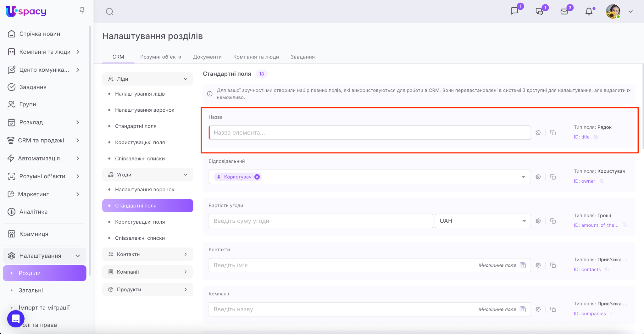Open the support chat widget
The image size is (644, 334).
tap(16, 319)
